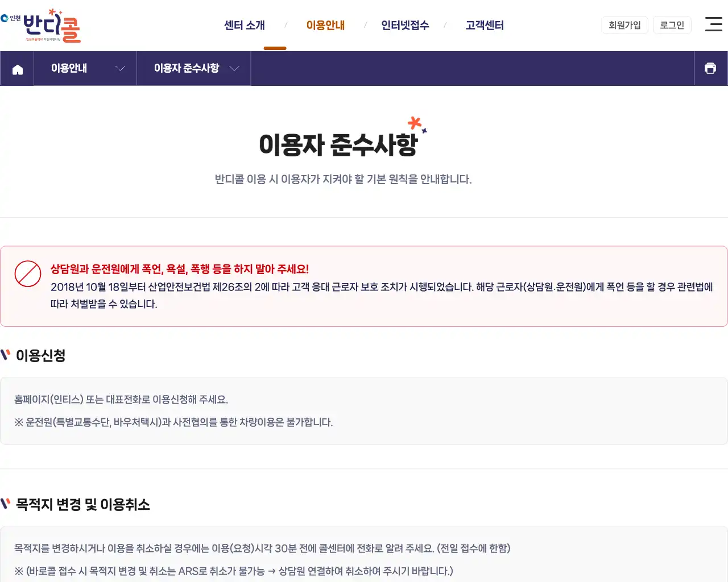Viewport: 728px width, 582px height.
Task: Click the line about 이용(요청)시각 30분 전
Action: pos(262,548)
